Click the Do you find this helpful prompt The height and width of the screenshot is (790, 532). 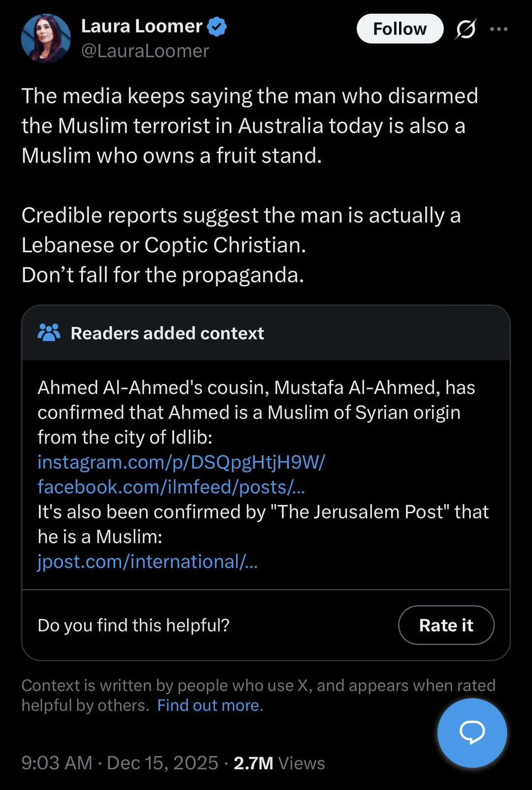[x=133, y=625]
